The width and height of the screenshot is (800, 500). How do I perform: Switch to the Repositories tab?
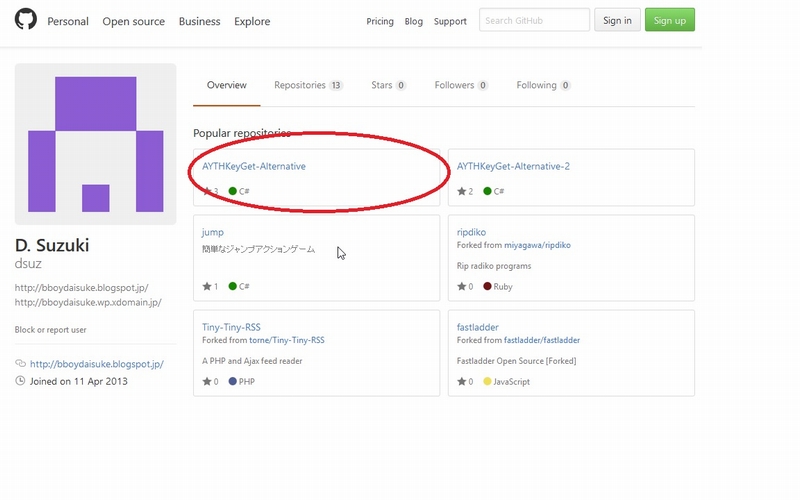pyautogui.click(x=308, y=85)
